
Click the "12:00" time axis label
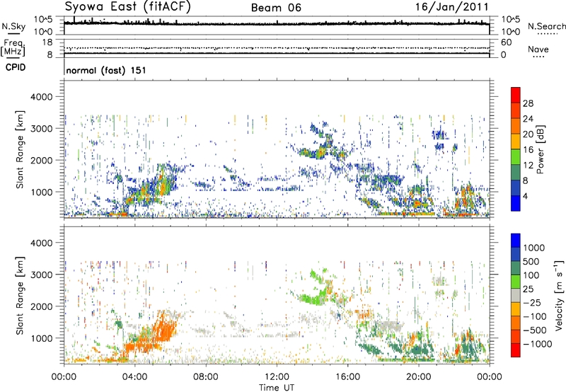(x=277, y=377)
